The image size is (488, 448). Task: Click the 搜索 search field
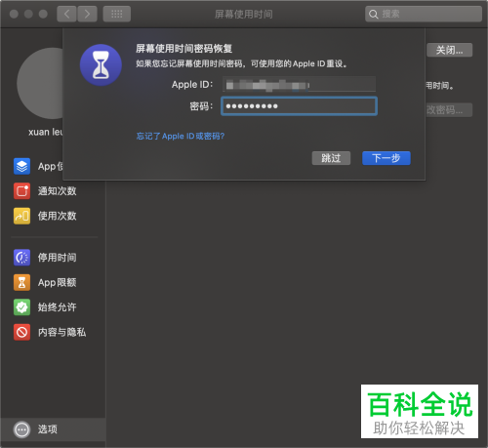424,14
